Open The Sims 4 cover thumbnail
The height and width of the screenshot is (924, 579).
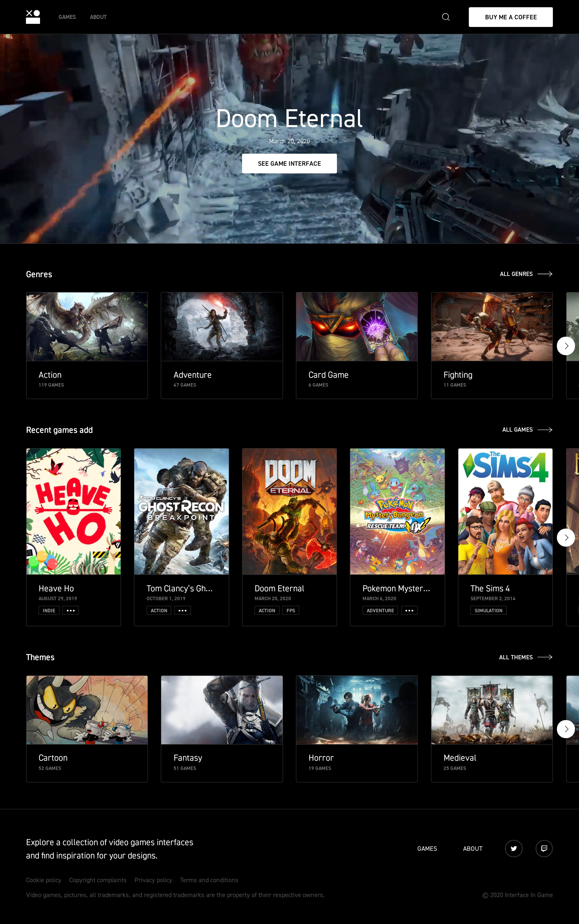click(x=505, y=511)
